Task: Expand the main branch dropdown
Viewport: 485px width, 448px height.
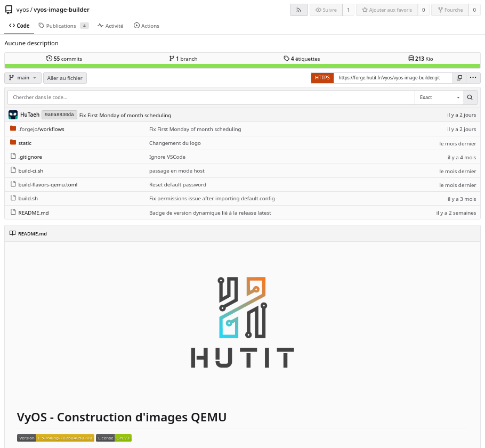Action: 23,78
